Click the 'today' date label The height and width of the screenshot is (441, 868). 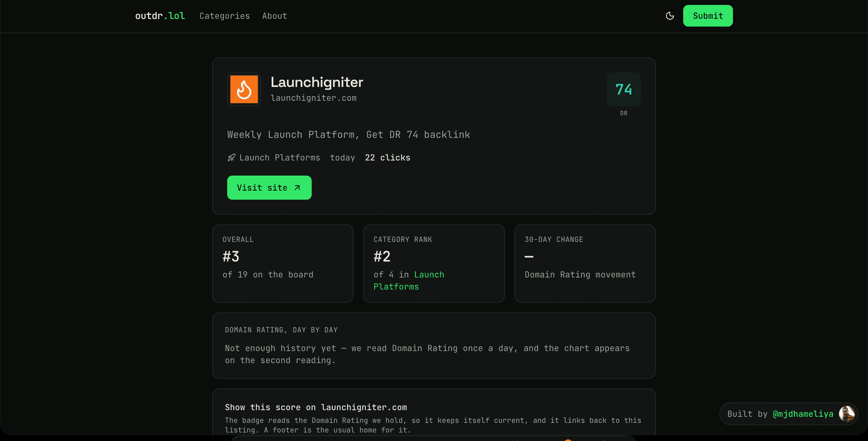[x=342, y=157]
